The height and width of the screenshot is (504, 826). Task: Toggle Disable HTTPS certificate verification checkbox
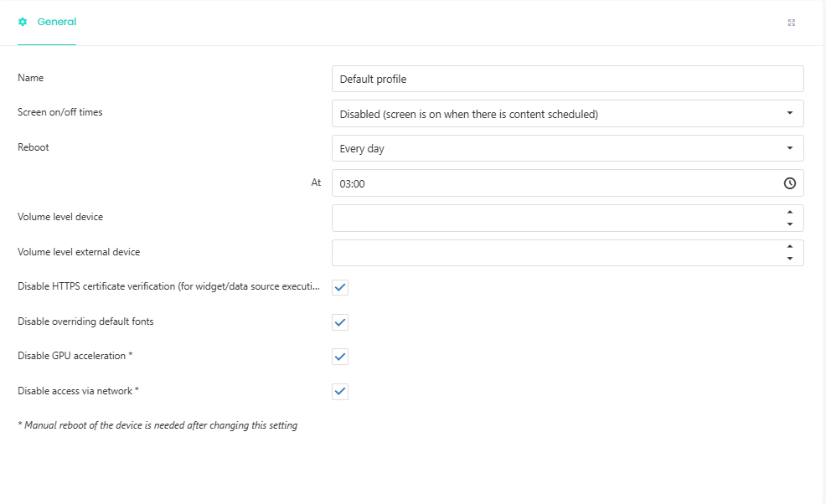click(x=340, y=287)
